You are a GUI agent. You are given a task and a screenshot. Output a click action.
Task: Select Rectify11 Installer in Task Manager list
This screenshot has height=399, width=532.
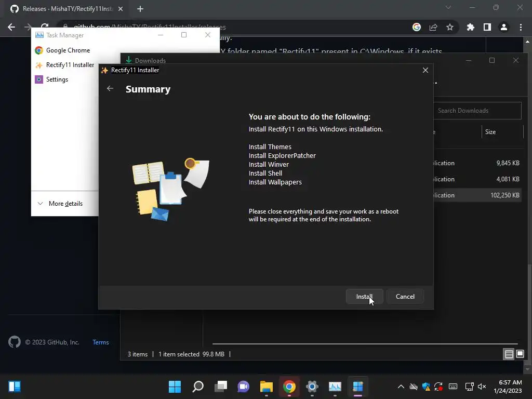65,65
